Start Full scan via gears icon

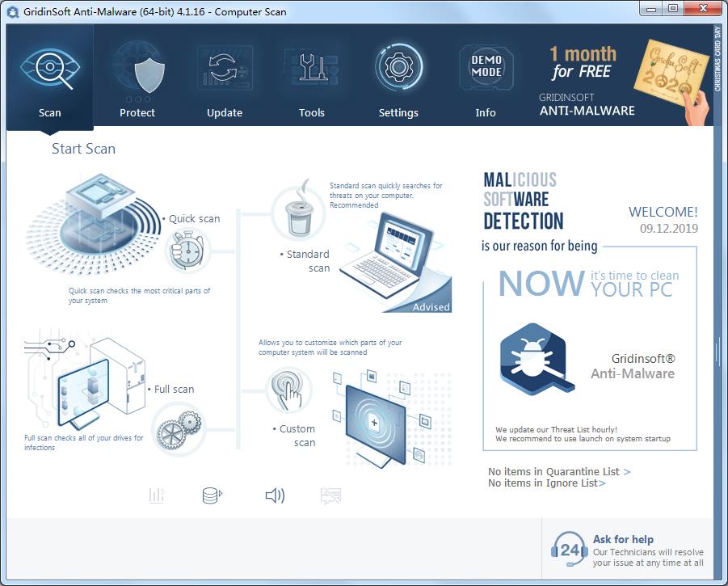[x=179, y=429]
